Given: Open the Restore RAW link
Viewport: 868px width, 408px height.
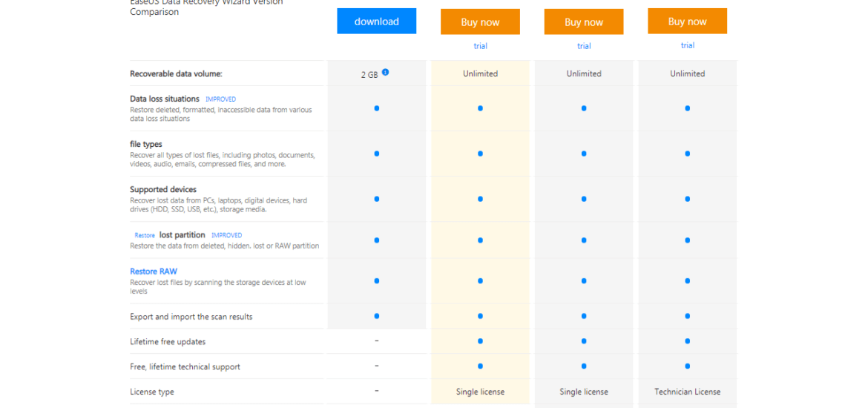Looking at the screenshot, I should [x=154, y=272].
